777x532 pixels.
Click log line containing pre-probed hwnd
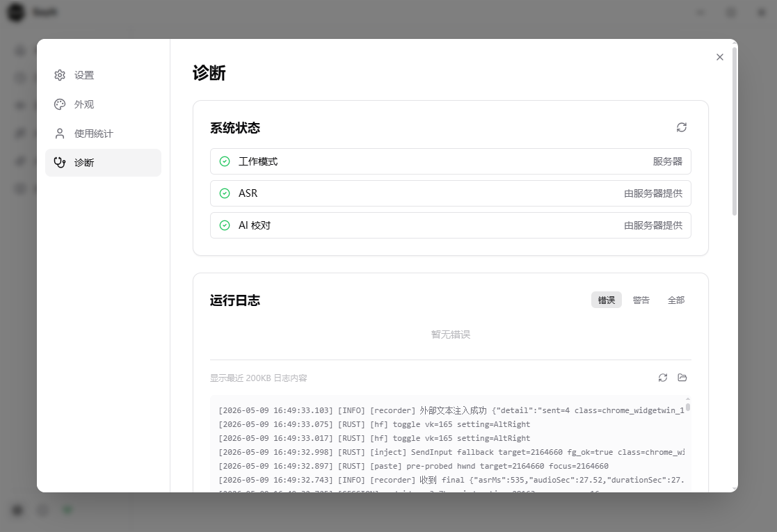(413, 466)
